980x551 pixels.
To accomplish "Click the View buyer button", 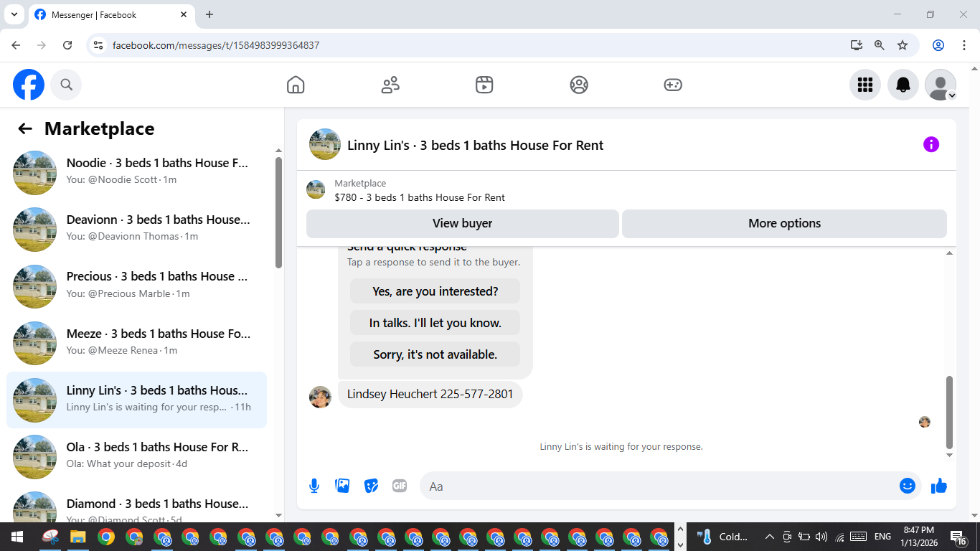I will [x=462, y=223].
